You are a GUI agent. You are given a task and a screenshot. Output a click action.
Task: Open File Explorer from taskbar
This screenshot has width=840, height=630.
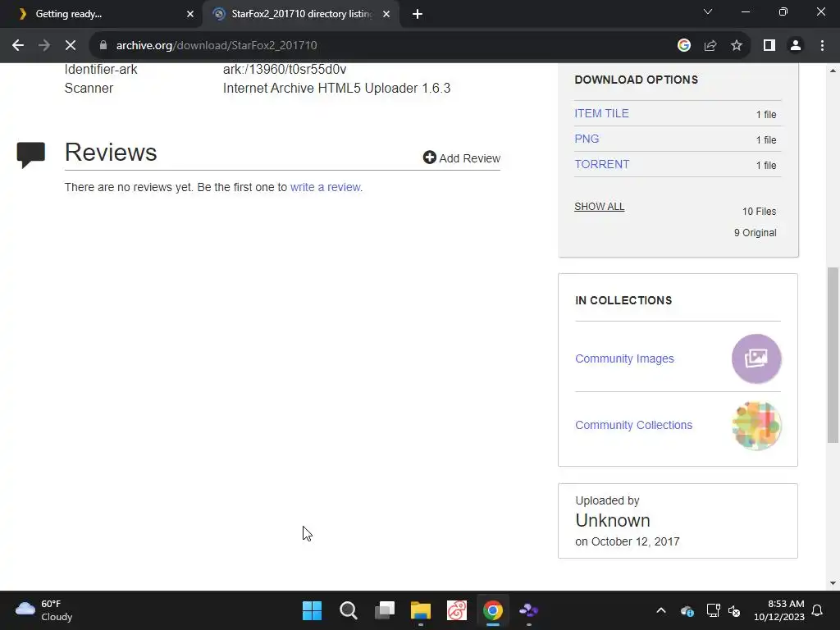coord(421,610)
